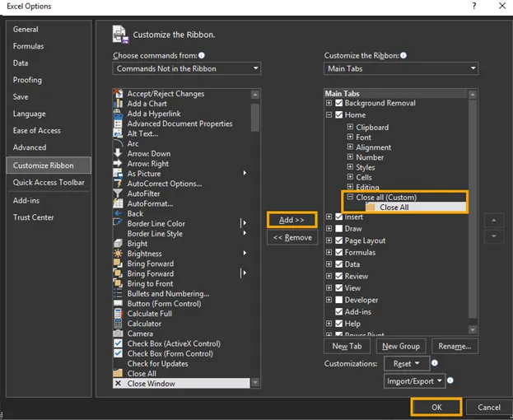
Task: Click the << Remove button
Action: coord(292,237)
